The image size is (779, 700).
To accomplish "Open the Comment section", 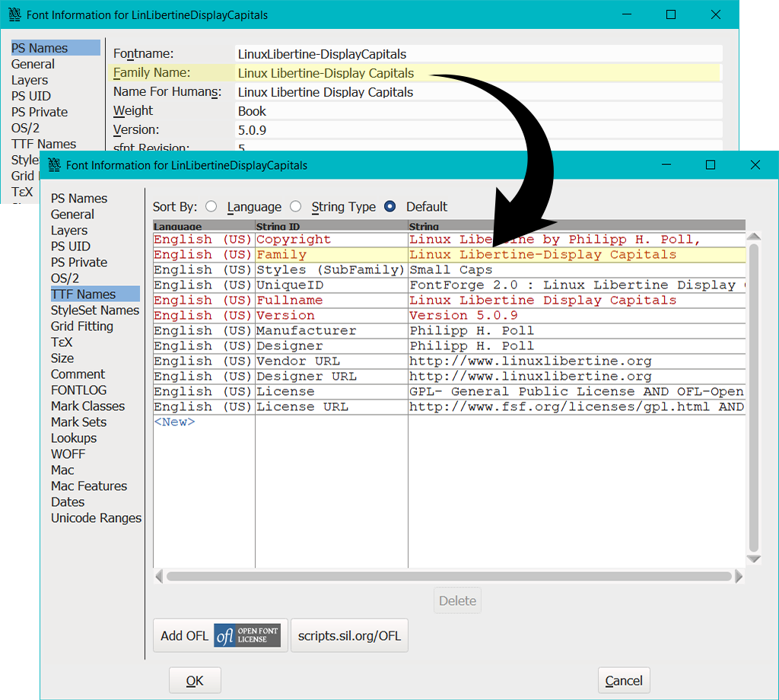I will click(78, 374).
